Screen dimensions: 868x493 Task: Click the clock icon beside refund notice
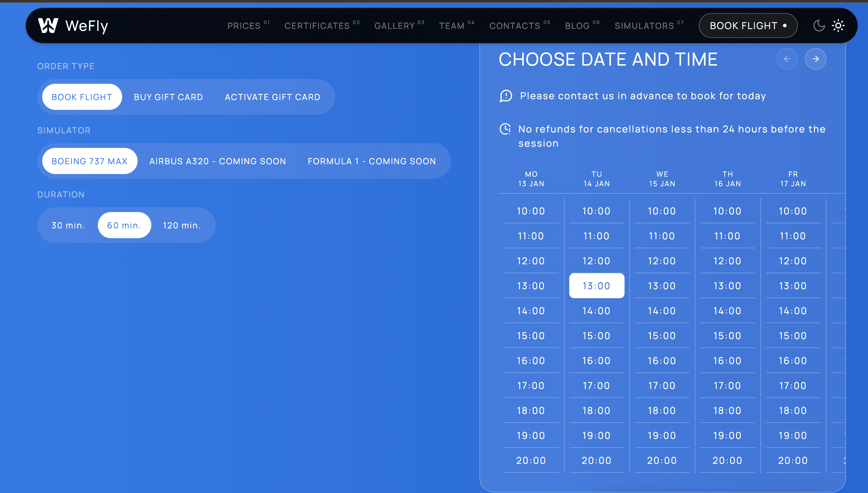[505, 129]
